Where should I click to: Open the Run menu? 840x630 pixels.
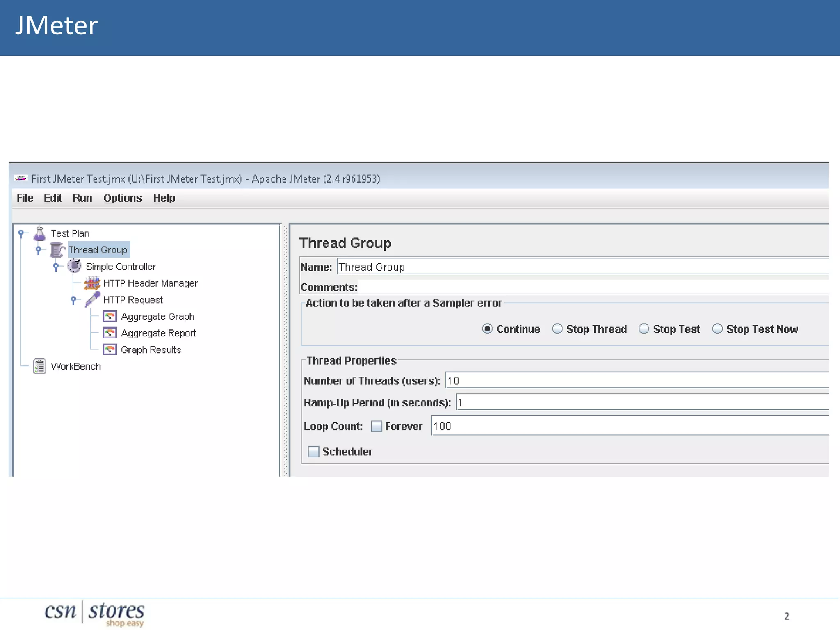coord(82,198)
